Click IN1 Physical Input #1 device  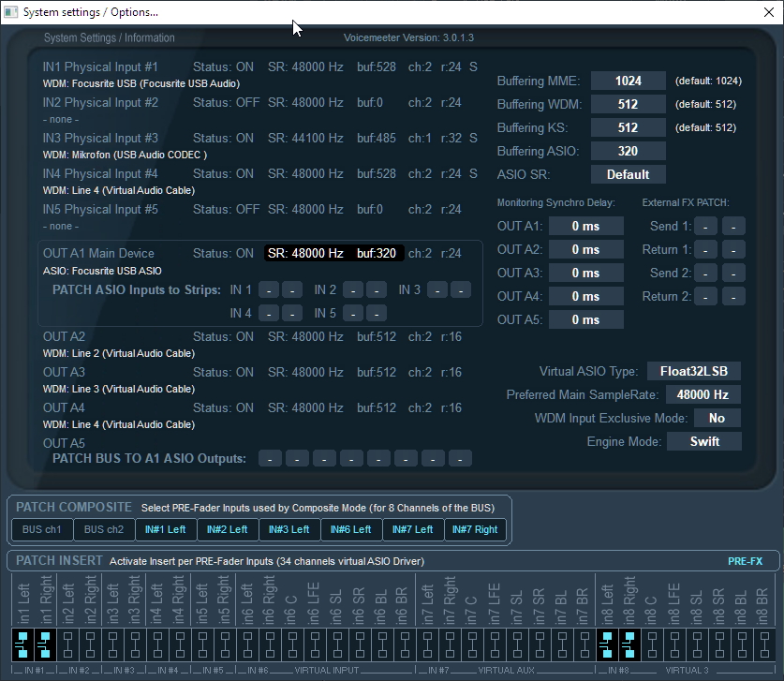(100, 67)
